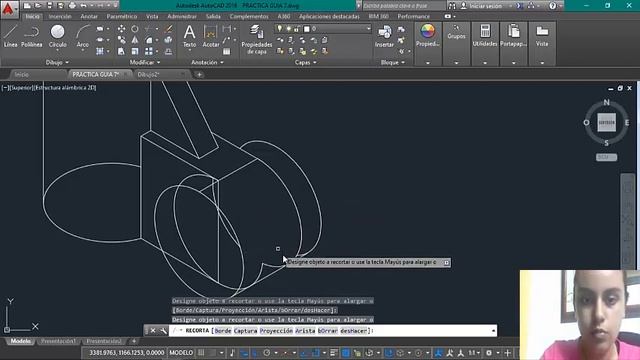Open Propiedades de capa manager
This screenshot has height=360, width=640.
(257, 39)
